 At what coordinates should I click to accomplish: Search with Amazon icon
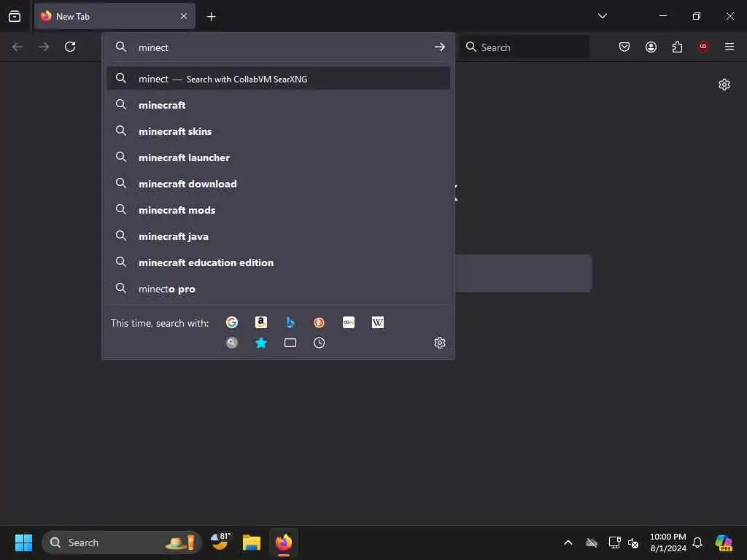260,322
